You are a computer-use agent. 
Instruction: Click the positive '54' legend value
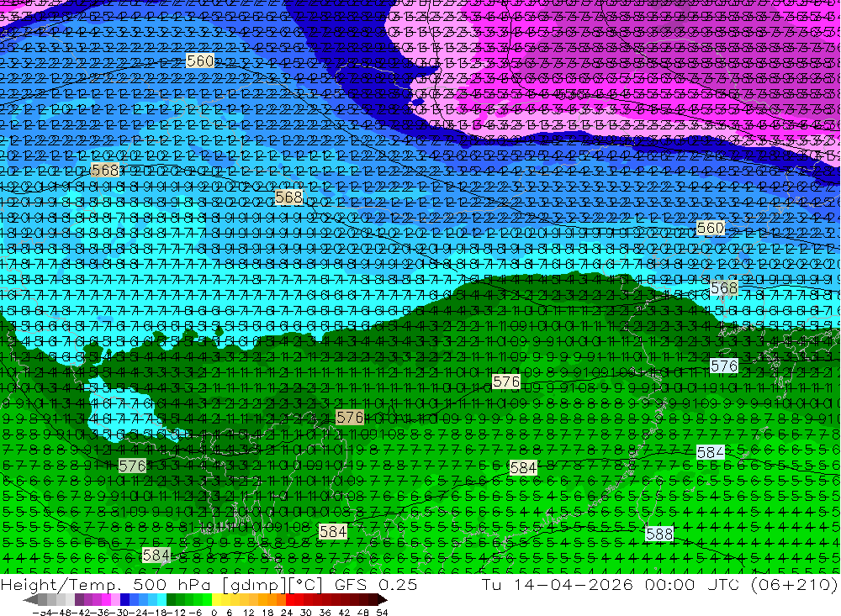point(382,613)
